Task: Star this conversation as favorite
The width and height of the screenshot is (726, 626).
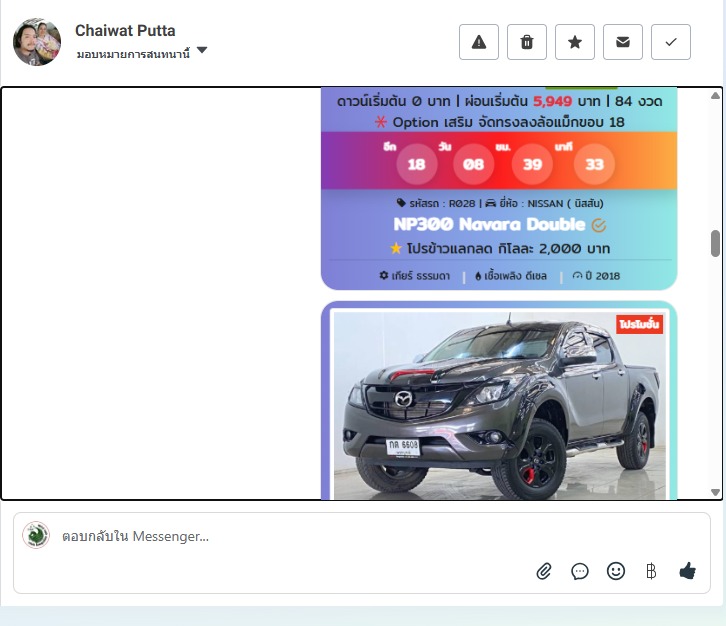Action: pos(575,42)
